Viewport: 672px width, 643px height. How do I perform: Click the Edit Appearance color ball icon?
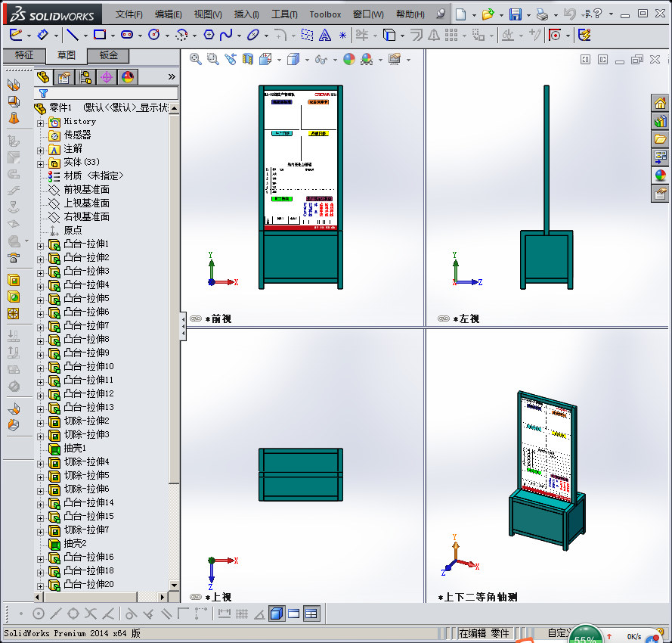(349, 59)
